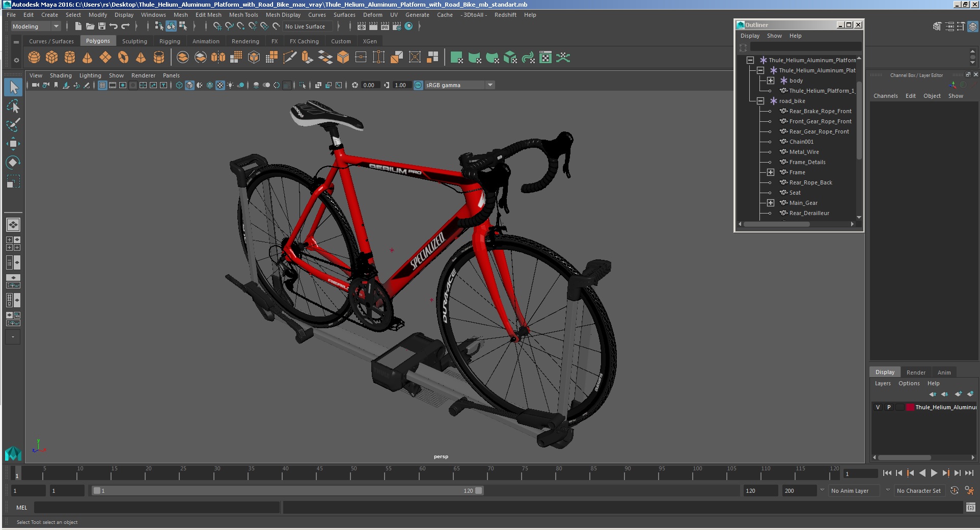Click Channels in the Channel Box
Viewport: 980px width, 530px height.
coord(885,96)
